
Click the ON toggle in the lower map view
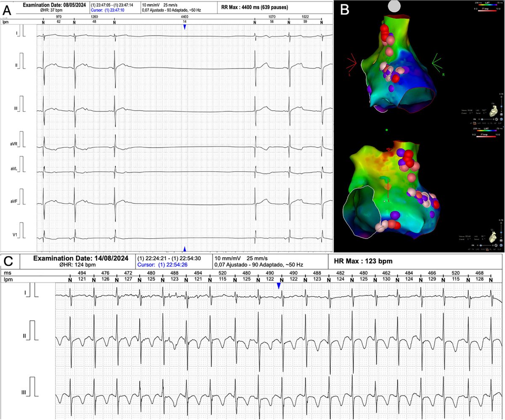(473, 245)
